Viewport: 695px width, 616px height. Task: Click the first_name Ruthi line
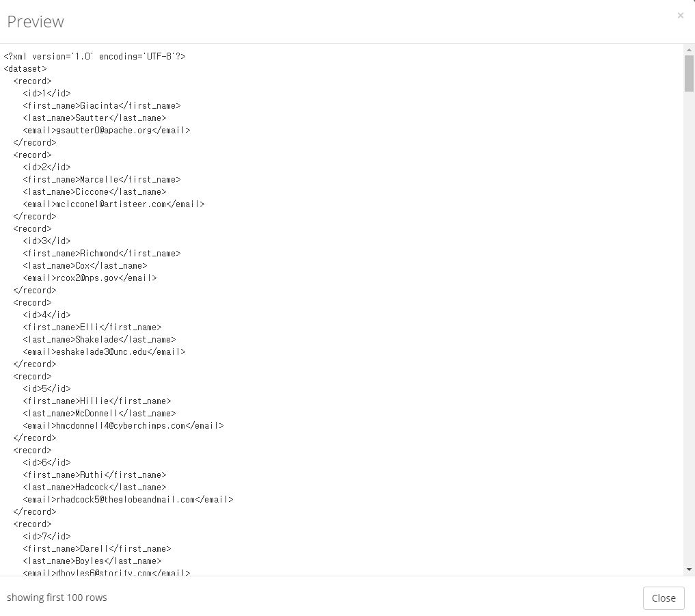(x=94, y=475)
